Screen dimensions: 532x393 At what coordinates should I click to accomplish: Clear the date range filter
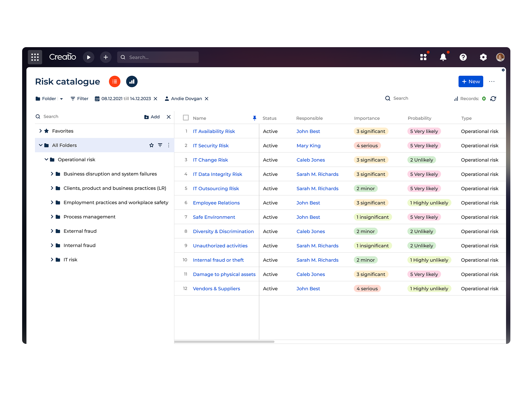(x=155, y=98)
